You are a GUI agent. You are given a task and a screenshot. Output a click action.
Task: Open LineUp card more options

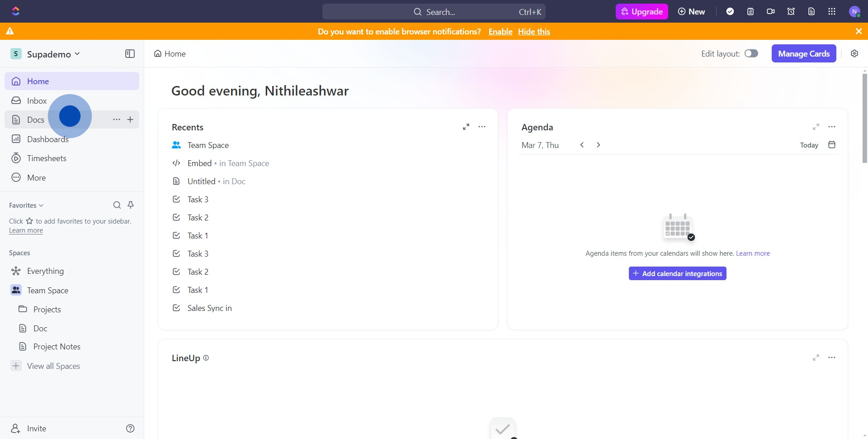[832, 358]
